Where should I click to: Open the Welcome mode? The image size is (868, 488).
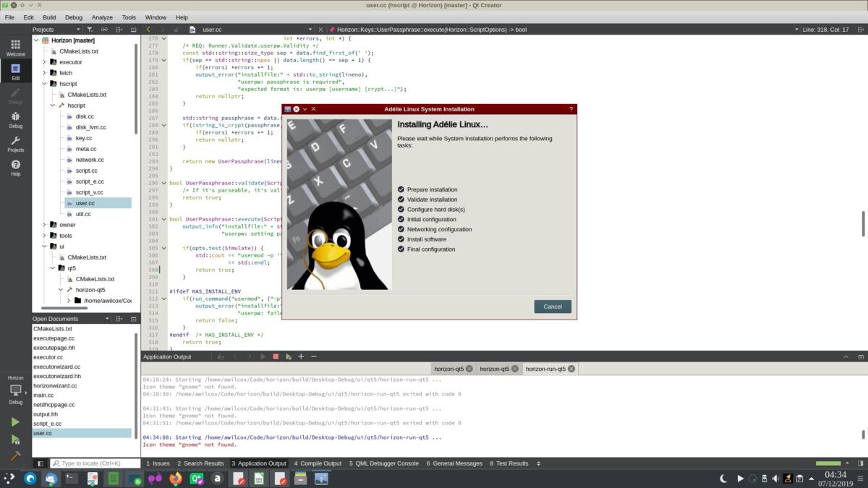[x=15, y=48]
